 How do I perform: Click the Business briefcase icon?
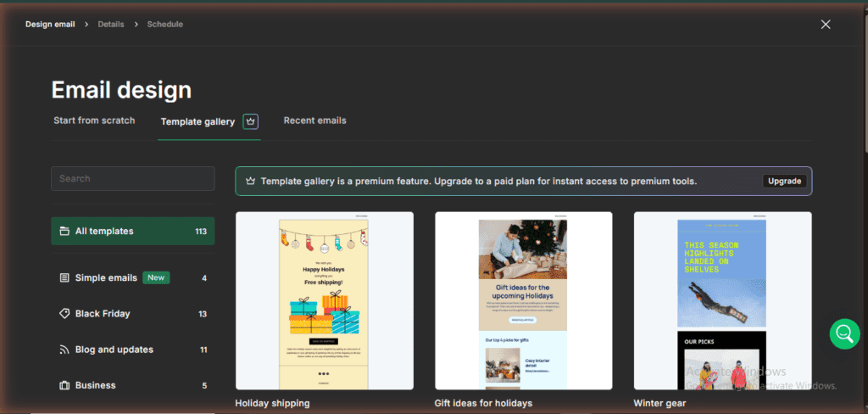click(64, 385)
